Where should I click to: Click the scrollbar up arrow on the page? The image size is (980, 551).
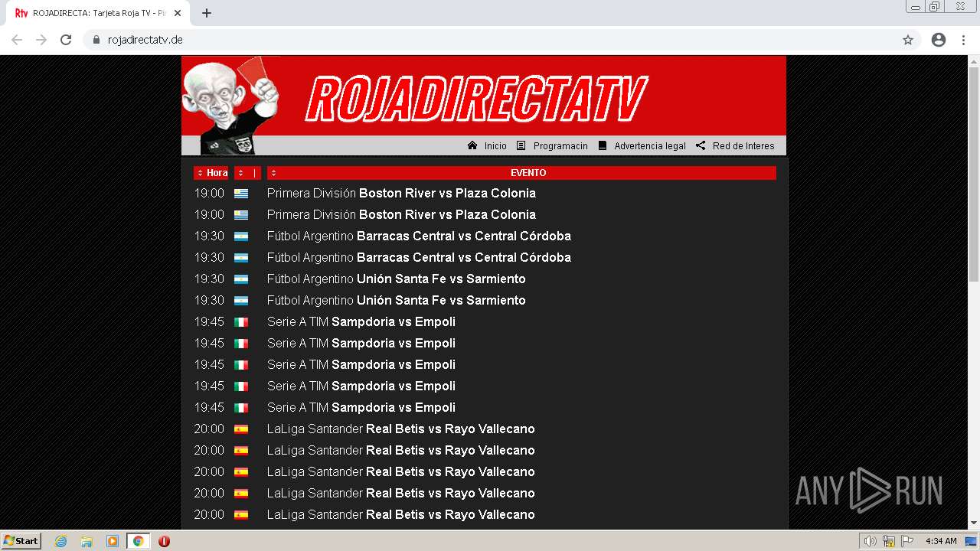tap(974, 60)
